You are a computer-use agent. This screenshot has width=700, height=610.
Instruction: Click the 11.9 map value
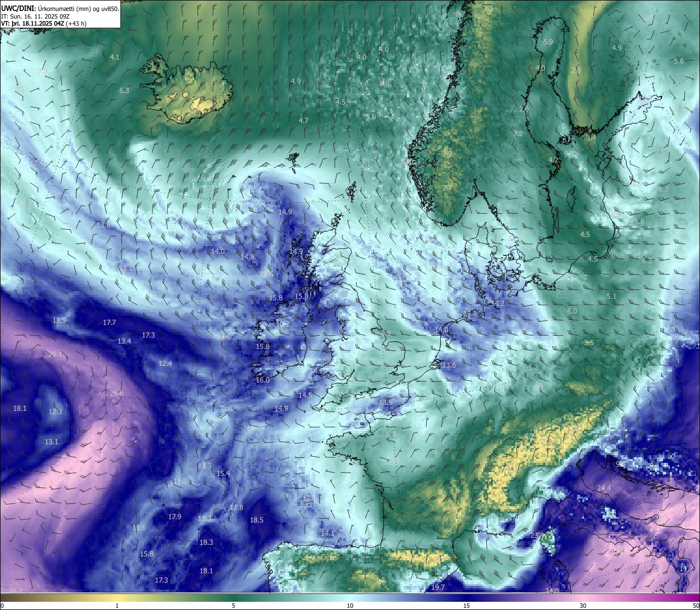59,321
